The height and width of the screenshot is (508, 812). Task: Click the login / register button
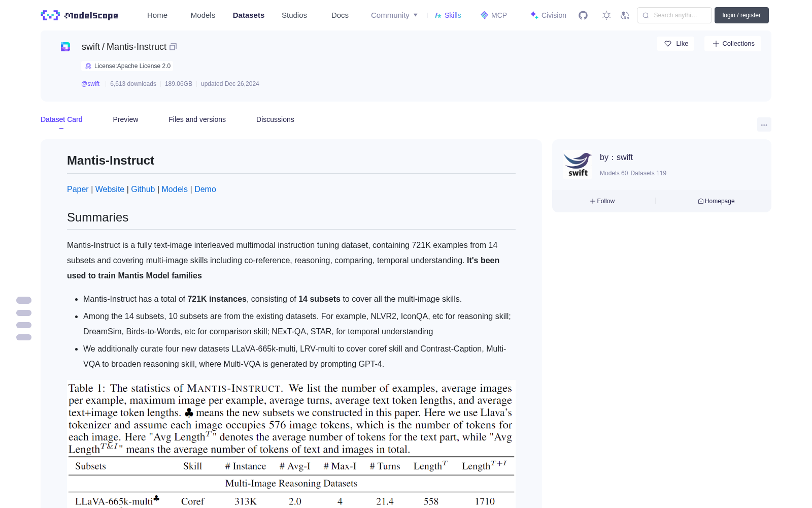pos(741,15)
